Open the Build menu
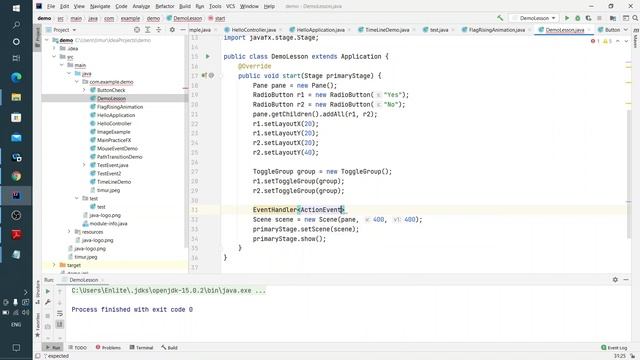Viewport: 640px width, 360px height. point(185,6)
